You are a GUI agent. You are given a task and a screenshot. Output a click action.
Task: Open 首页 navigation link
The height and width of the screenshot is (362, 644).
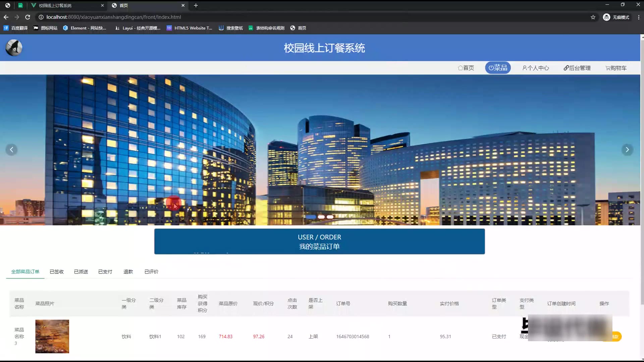466,68
